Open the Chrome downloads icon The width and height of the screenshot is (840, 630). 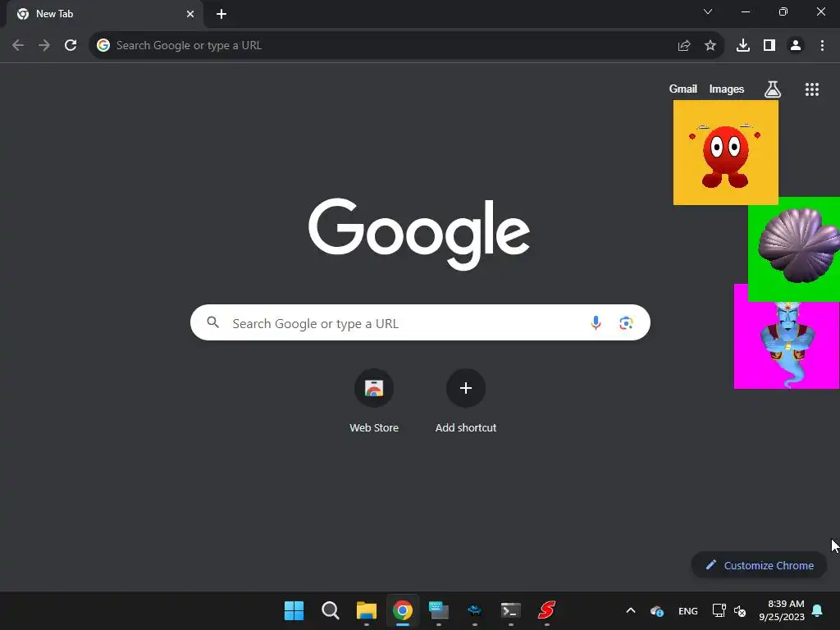click(743, 46)
